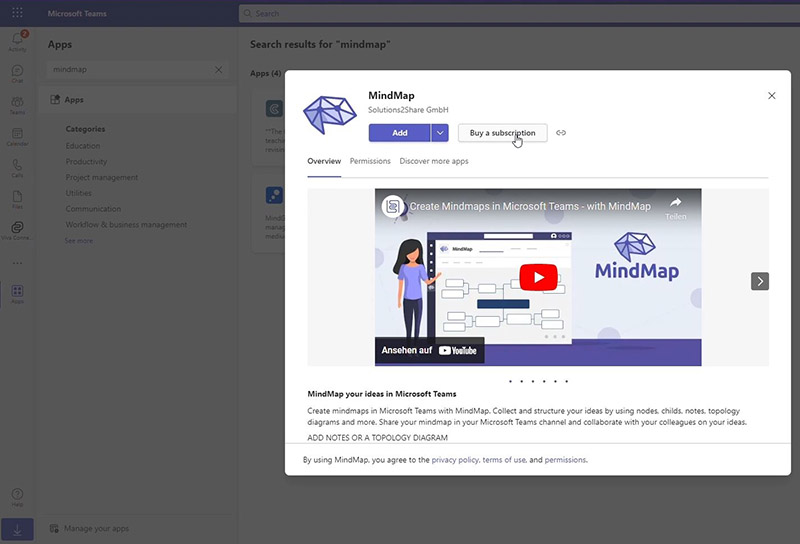Screen dimensions: 800x544
Task: Open Viva Connections in the sidebar
Action: (x=17, y=231)
